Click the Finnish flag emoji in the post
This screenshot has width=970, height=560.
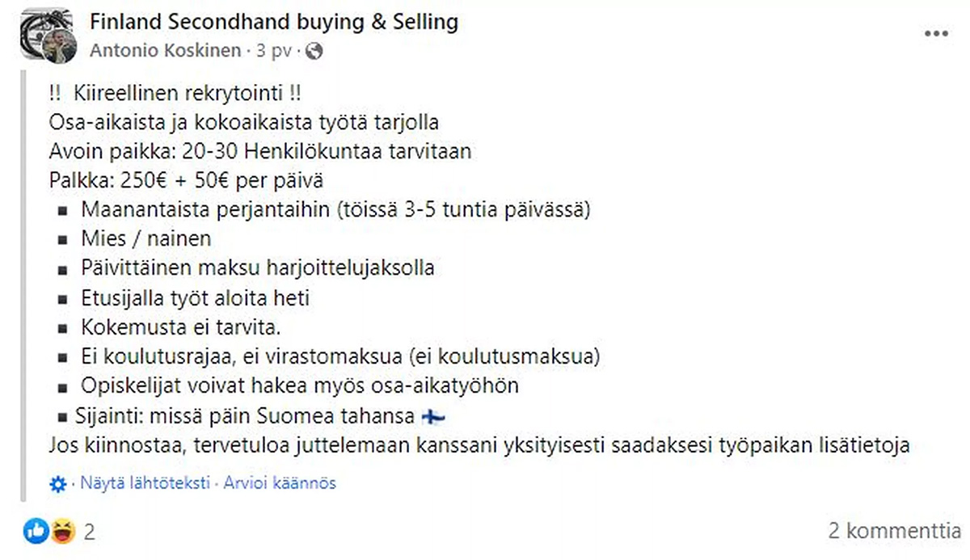[432, 415]
